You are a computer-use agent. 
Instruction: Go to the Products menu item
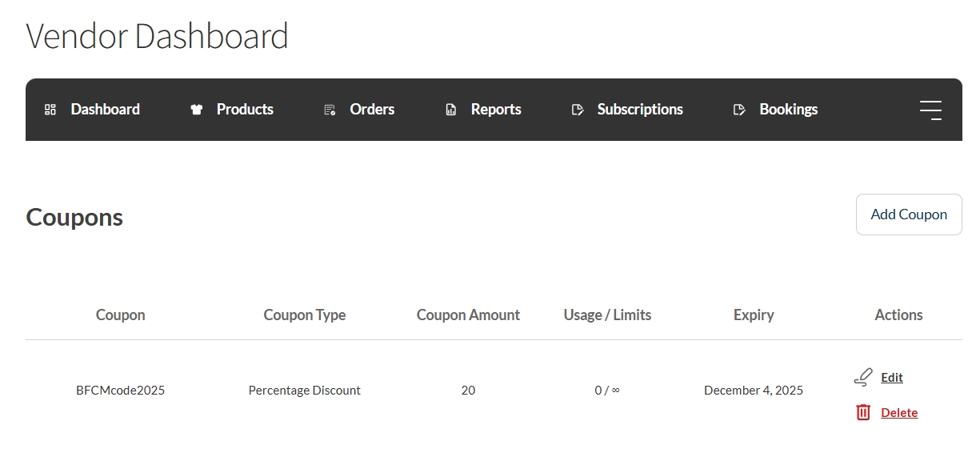[x=245, y=110]
